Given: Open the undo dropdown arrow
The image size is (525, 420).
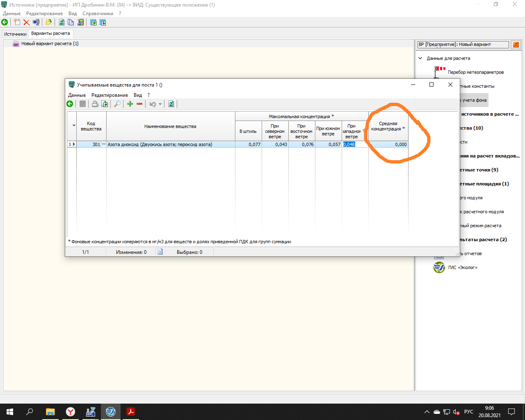Looking at the screenshot, I should pos(160,105).
